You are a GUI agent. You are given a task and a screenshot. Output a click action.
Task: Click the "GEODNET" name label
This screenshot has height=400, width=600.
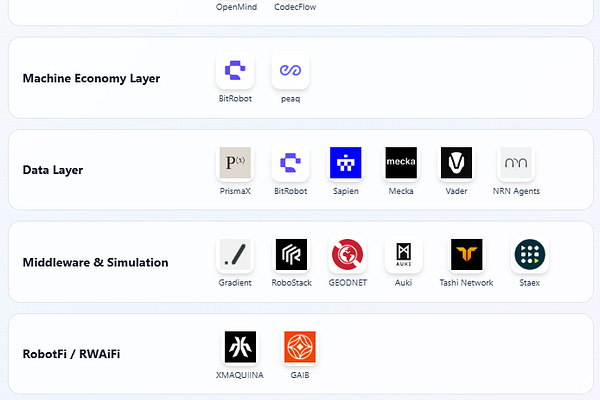point(347,283)
